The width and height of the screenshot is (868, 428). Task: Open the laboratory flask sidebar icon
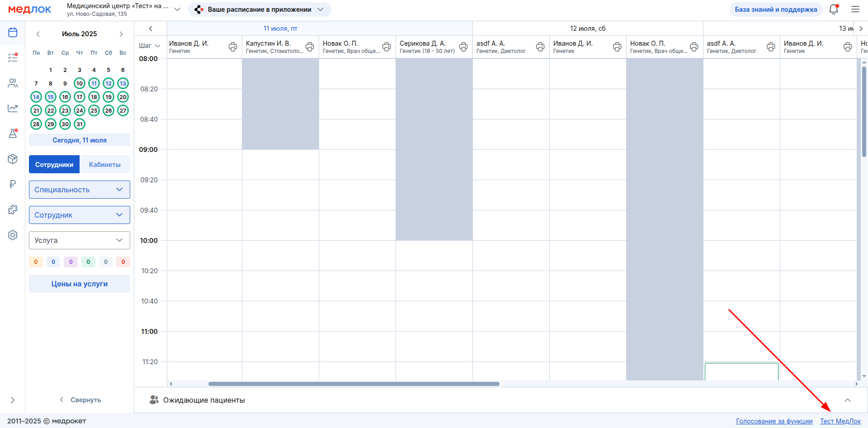click(x=13, y=133)
